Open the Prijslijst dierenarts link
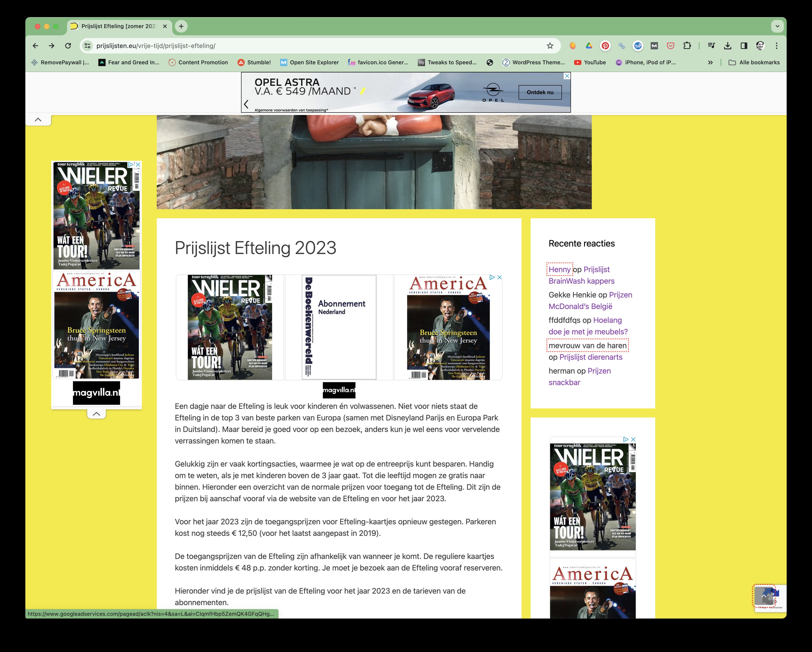812x652 pixels. 591,357
